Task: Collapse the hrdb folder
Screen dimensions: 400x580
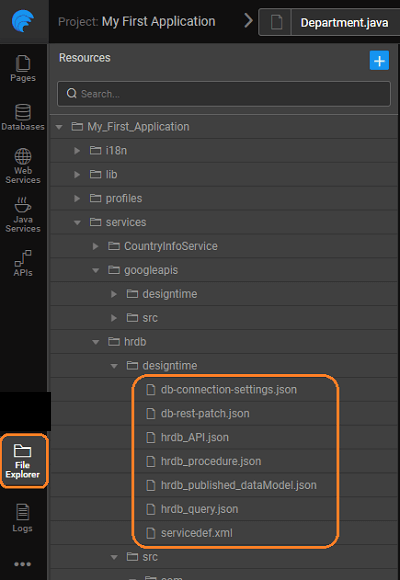Action: coord(95,342)
